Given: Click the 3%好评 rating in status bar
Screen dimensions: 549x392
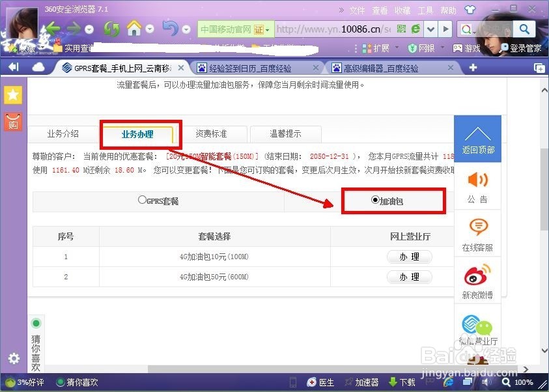Looking at the screenshot, I should [25, 382].
